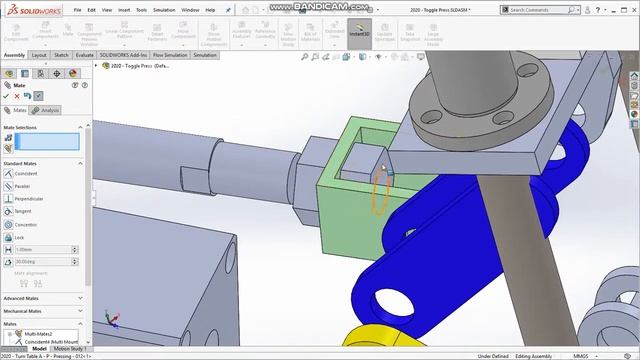640x360 pixels.
Task: Open the Home task pane icon
Action: point(634,76)
